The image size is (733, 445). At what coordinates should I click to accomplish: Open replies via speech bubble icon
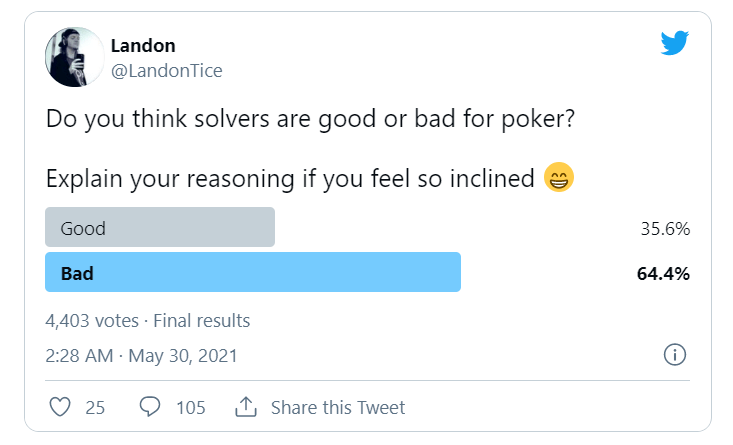pos(150,406)
